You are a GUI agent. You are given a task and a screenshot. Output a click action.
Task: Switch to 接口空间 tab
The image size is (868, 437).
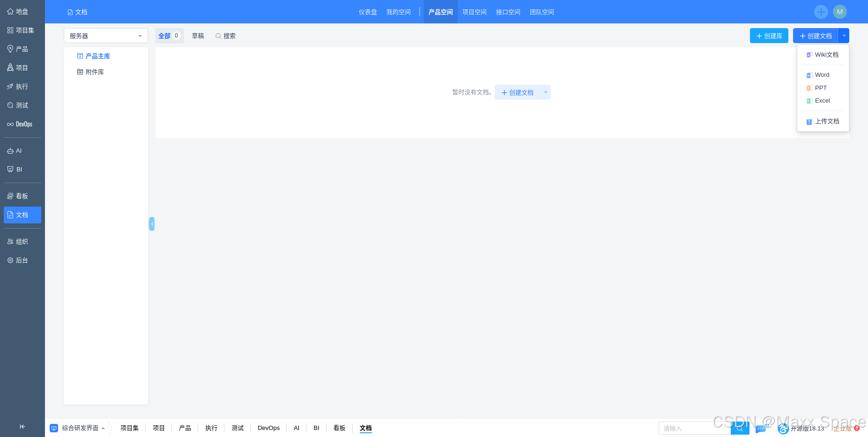pyautogui.click(x=508, y=12)
